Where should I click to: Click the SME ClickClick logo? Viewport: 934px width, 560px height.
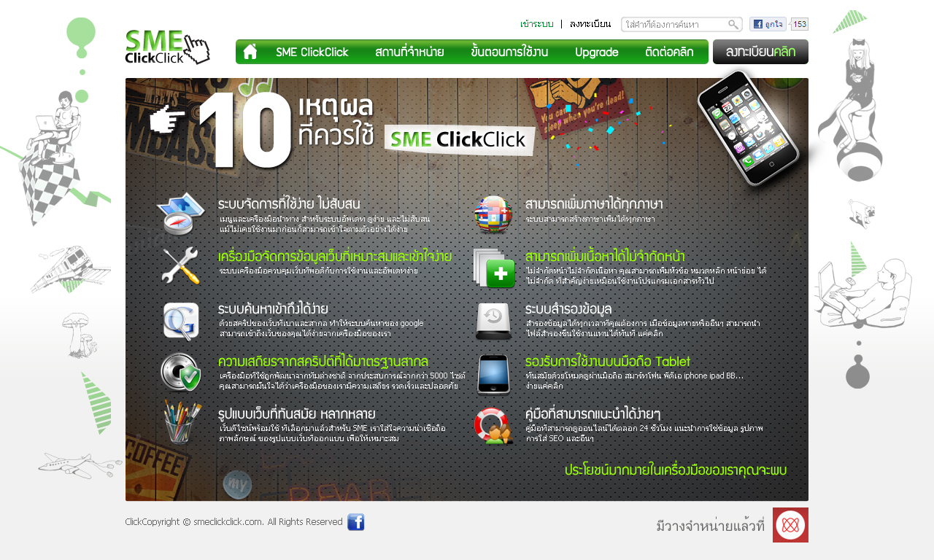(167, 47)
